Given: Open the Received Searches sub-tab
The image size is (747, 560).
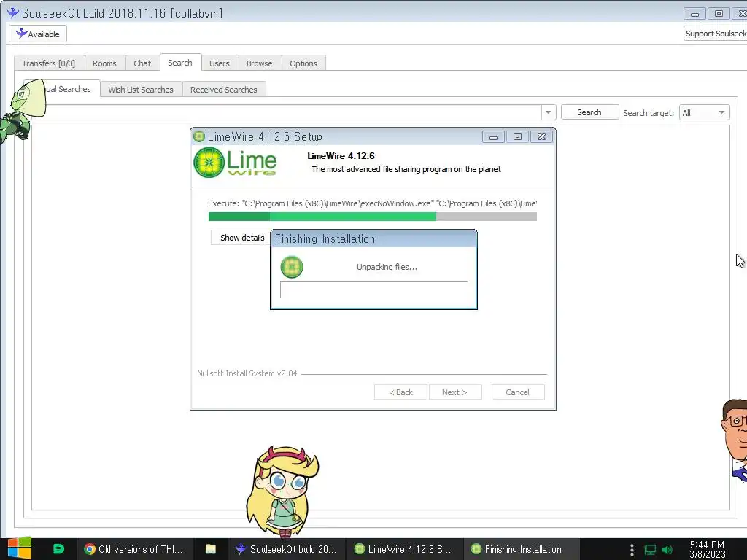Looking at the screenshot, I should pos(223,90).
